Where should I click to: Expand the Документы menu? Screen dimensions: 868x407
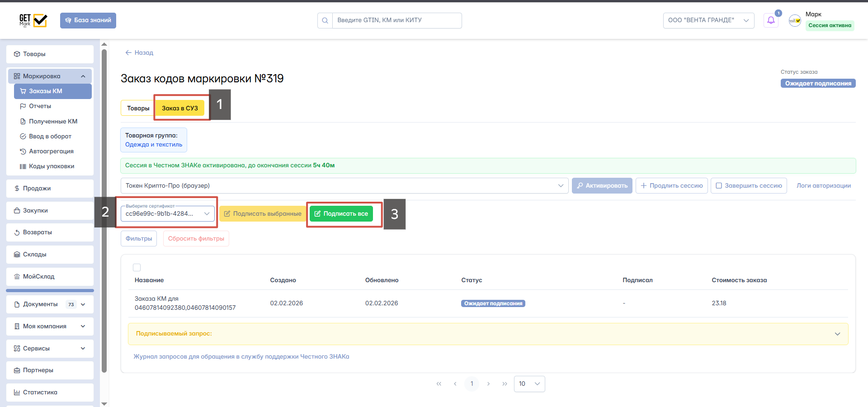click(50, 304)
